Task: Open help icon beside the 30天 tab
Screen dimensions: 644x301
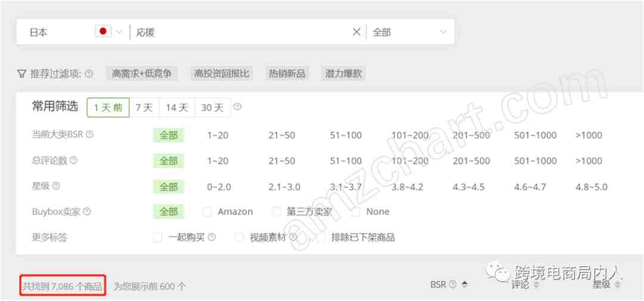Action: pos(237,107)
